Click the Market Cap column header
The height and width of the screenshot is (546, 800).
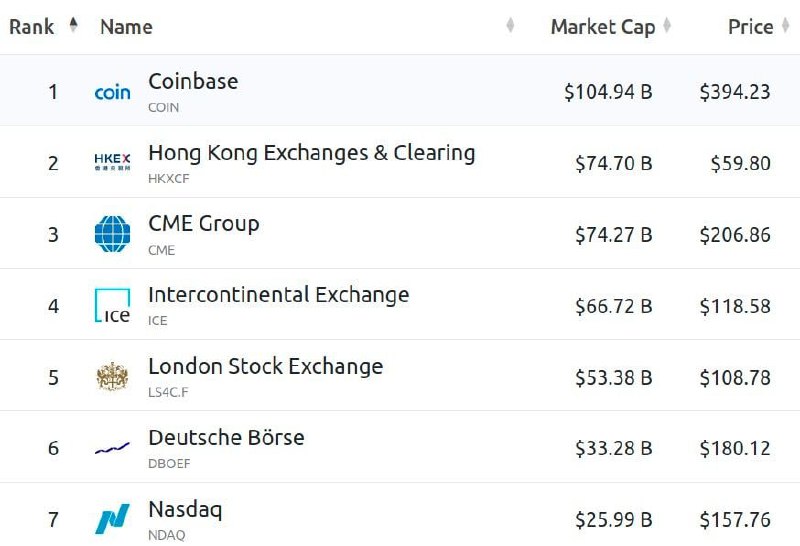(x=603, y=27)
